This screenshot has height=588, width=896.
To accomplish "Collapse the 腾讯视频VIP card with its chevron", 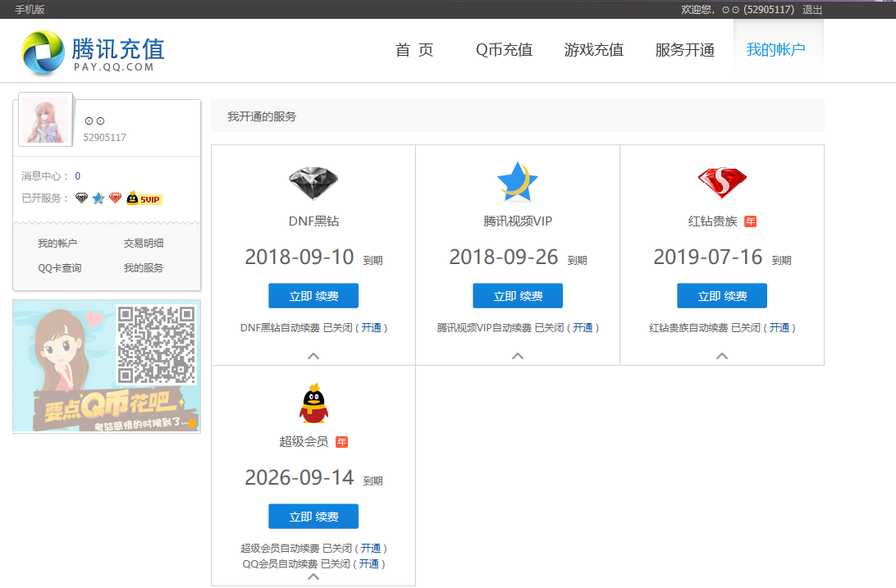I will 518,356.
